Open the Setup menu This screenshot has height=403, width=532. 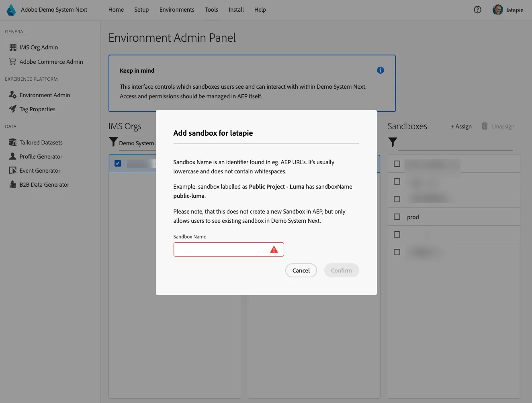tap(141, 10)
